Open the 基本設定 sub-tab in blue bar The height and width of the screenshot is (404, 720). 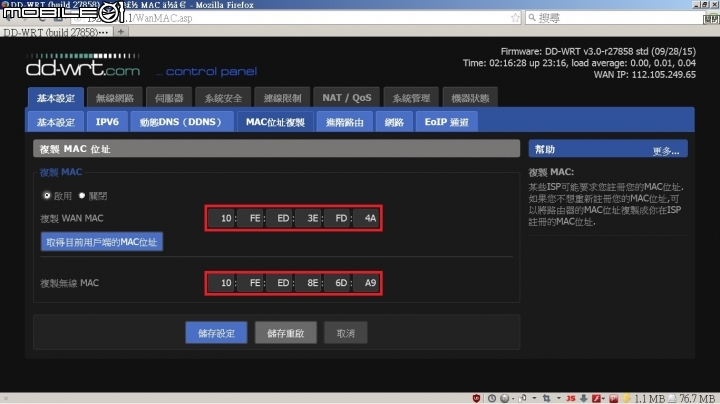tap(56, 122)
